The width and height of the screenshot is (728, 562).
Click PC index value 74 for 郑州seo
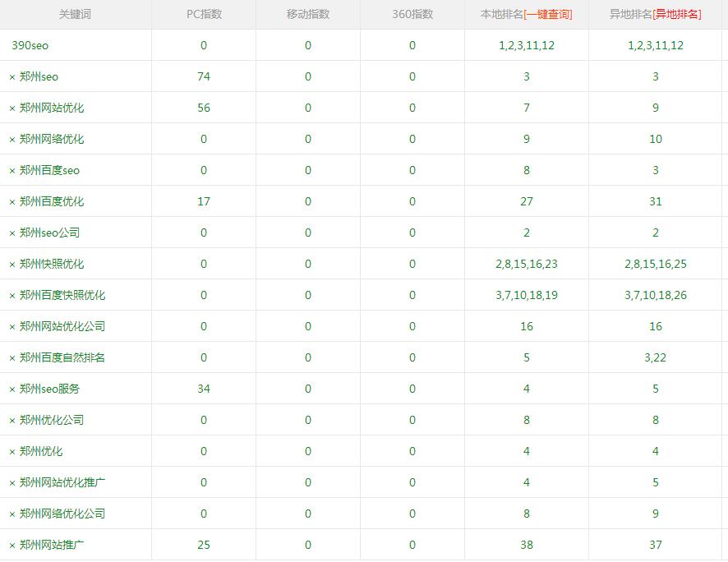coord(204,77)
